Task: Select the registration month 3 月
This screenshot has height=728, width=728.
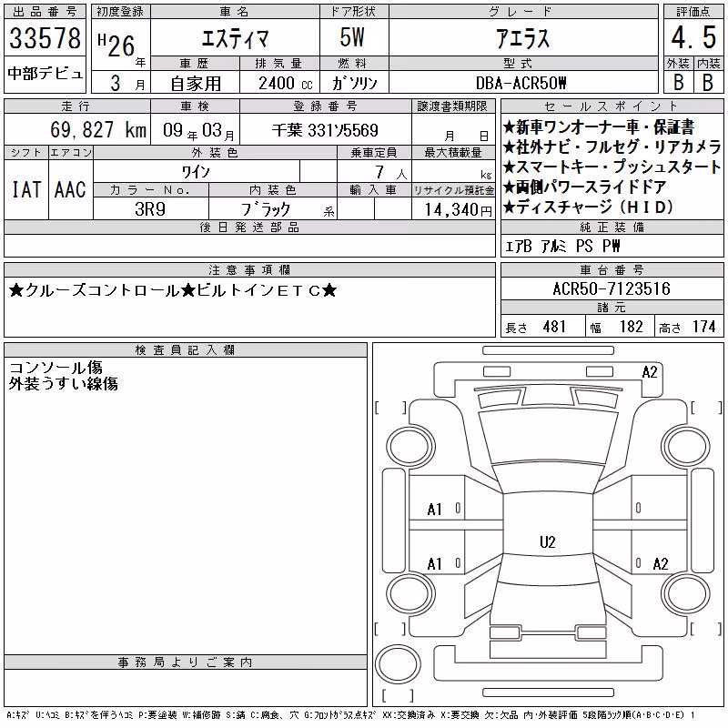Action: (127, 83)
